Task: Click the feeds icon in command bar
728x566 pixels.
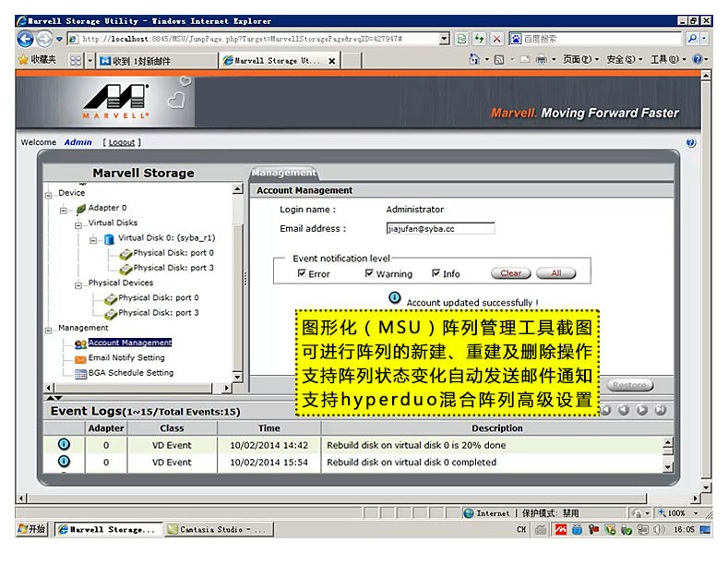Action: pyautogui.click(x=499, y=59)
